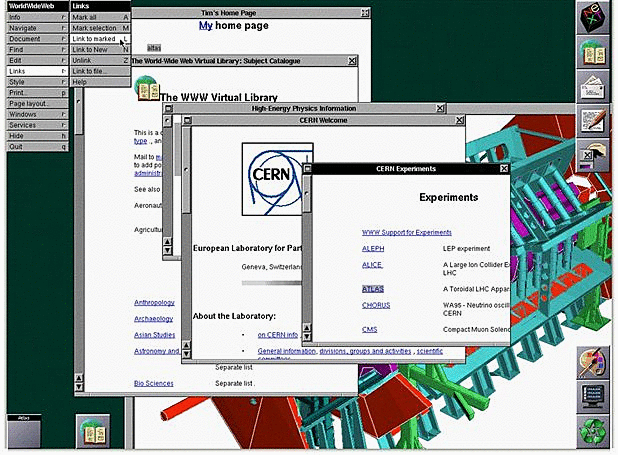This screenshot has width=618, height=455.
Task: Open the Bio Sciences link
Action: (x=154, y=383)
